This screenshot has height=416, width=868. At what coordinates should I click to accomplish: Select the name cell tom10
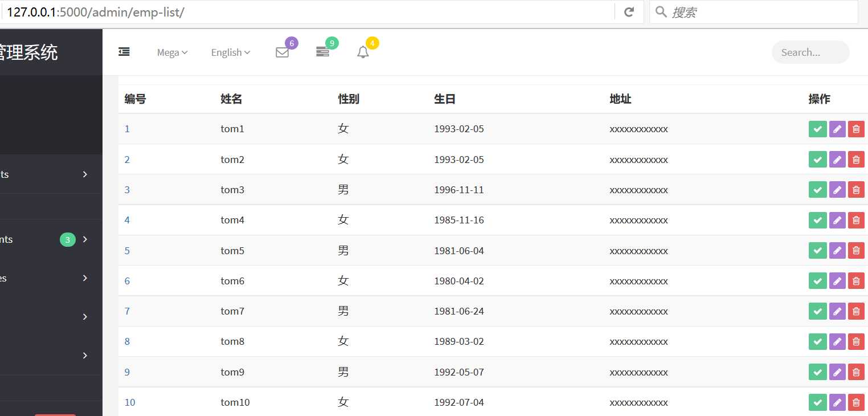pyautogui.click(x=235, y=402)
